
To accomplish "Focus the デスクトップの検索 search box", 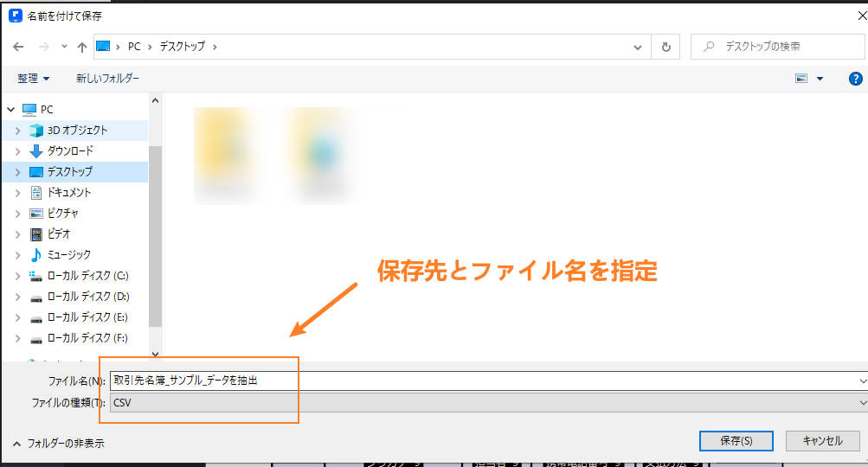I will point(778,47).
